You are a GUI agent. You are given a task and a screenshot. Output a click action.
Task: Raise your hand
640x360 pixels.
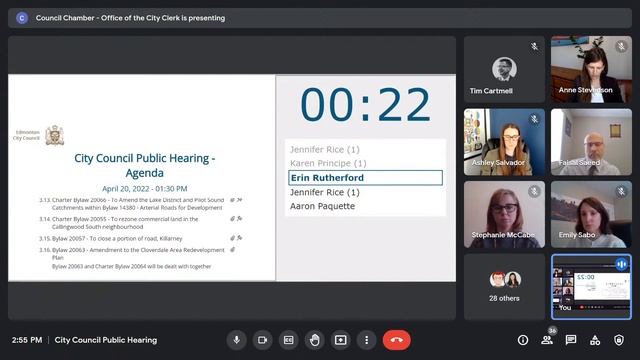pos(315,340)
